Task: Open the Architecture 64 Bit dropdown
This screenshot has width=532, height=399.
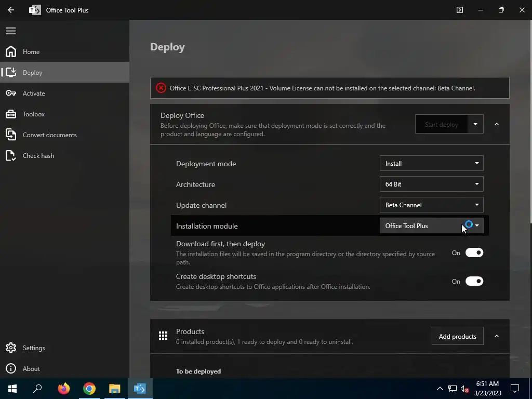Action: point(431,184)
